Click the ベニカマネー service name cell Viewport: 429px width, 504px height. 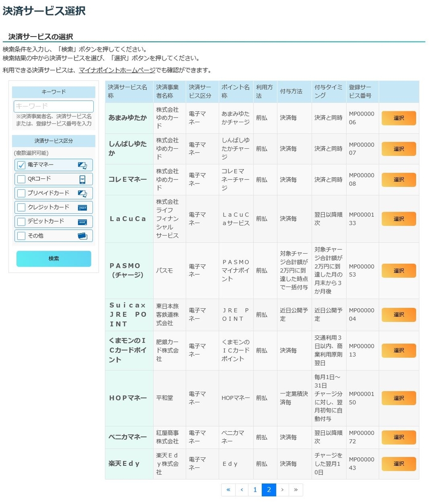[129, 437]
